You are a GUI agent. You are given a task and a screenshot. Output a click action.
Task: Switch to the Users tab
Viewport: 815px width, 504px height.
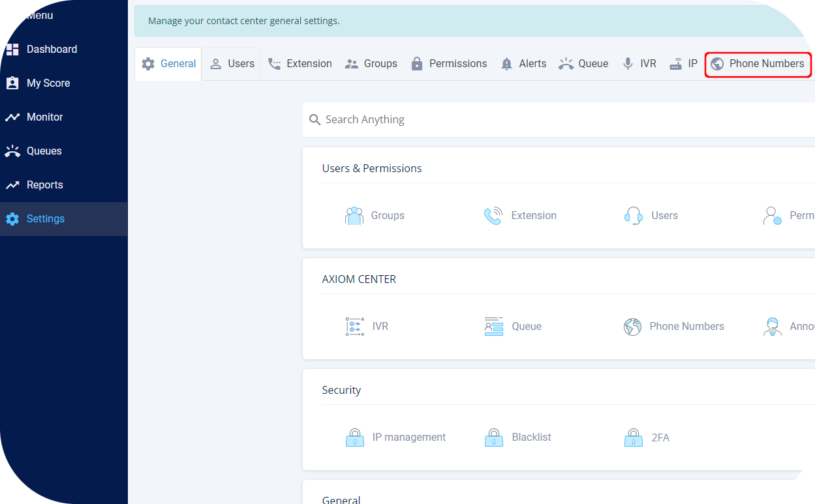coord(232,64)
